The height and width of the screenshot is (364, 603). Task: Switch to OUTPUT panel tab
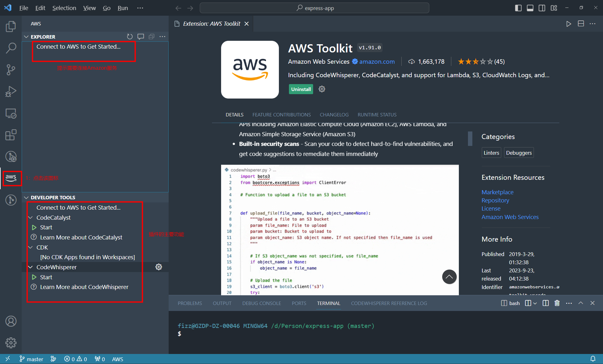222,303
